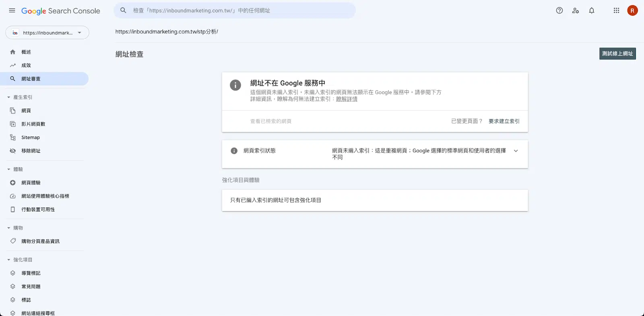Click the info icon on 網址不在 Google 服務中 card
Image resolution: width=644 pixels, height=316 pixels.
pos(235,85)
